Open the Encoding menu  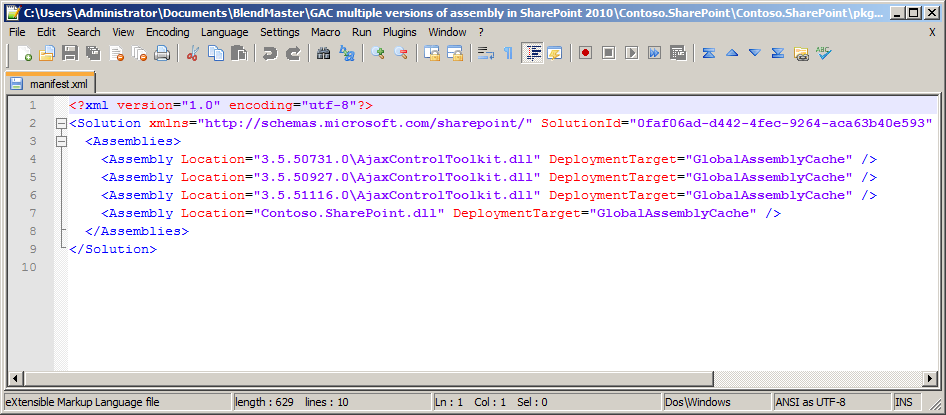coord(168,32)
